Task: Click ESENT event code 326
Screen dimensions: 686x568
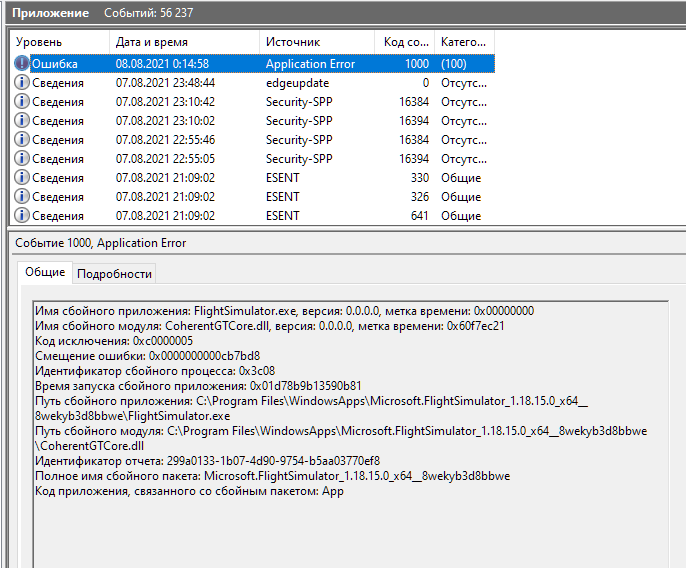Action: point(420,197)
